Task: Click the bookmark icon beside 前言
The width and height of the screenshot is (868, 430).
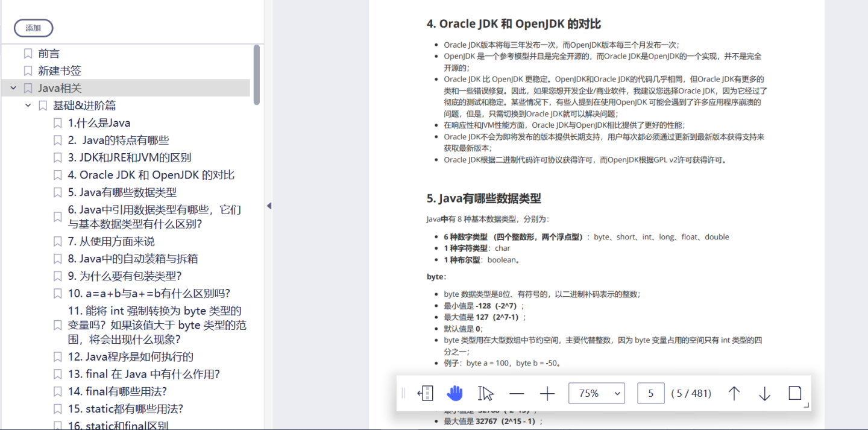Action: click(27, 53)
